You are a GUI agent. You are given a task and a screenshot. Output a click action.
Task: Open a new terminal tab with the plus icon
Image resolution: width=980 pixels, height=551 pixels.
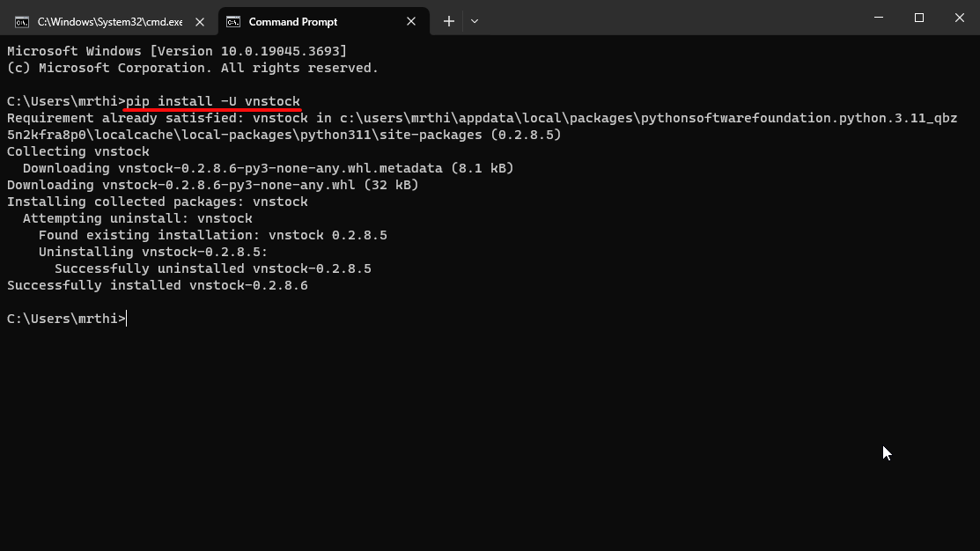[449, 20]
